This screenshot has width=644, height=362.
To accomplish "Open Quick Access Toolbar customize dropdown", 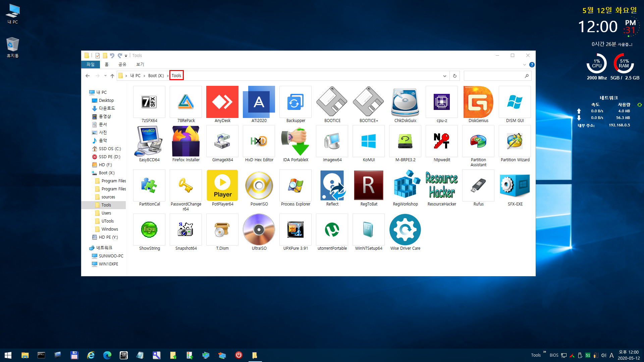I will pos(126,56).
